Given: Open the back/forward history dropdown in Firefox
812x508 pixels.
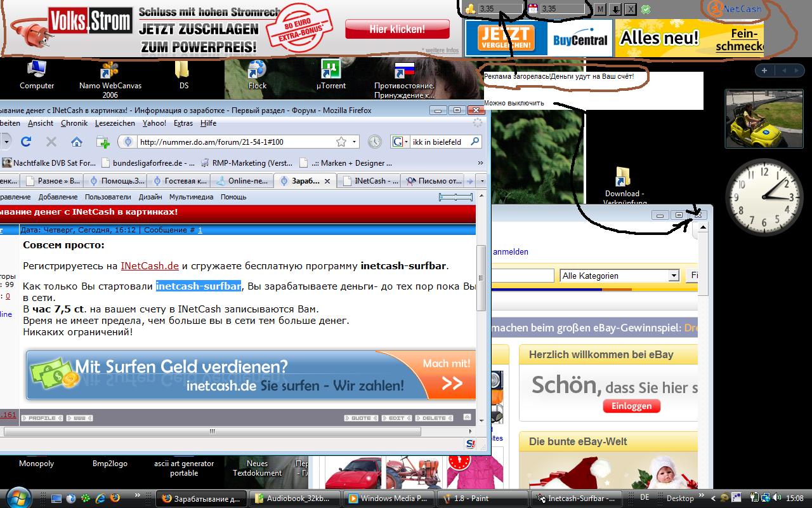Looking at the screenshot, I should [x=6, y=142].
